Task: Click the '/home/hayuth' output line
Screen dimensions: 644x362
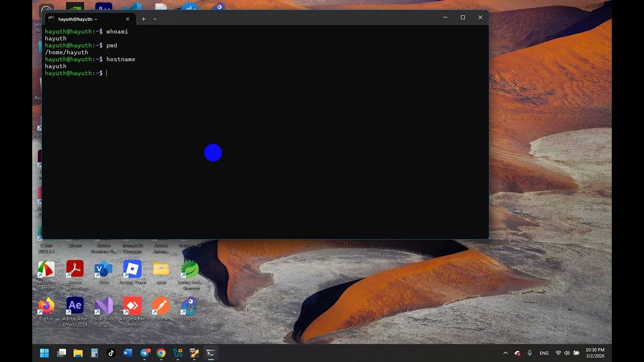Action: point(66,52)
